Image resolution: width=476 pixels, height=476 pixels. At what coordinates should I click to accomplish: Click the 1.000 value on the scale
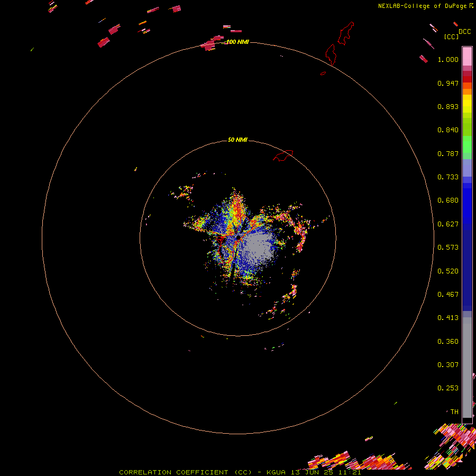click(x=448, y=59)
